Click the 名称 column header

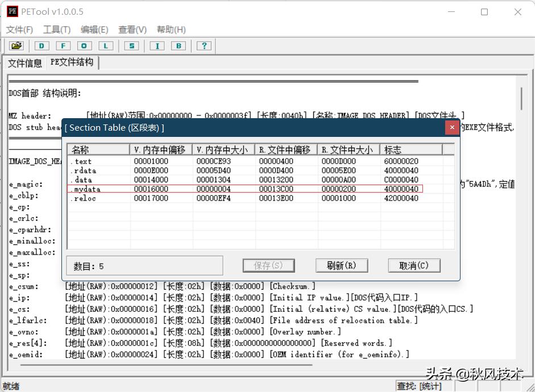[x=98, y=150]
